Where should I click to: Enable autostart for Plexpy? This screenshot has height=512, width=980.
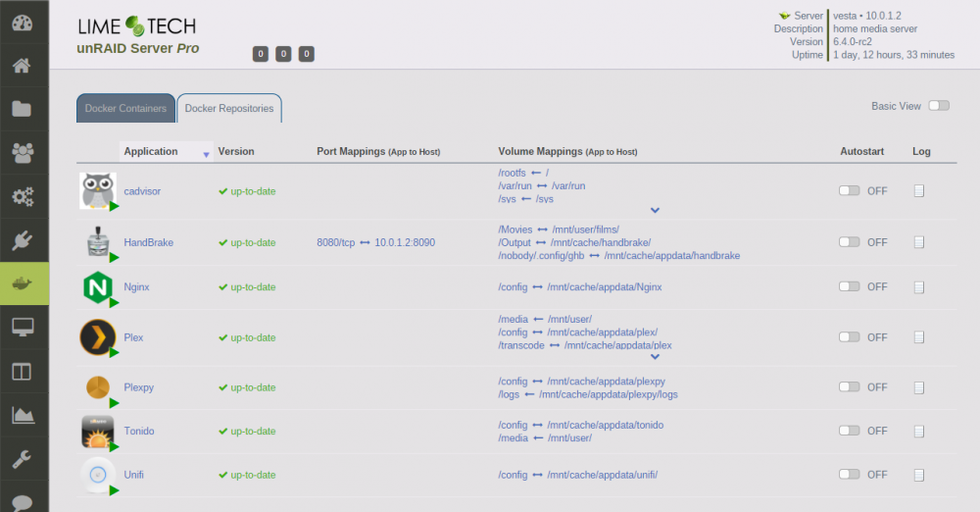(850, 386)
